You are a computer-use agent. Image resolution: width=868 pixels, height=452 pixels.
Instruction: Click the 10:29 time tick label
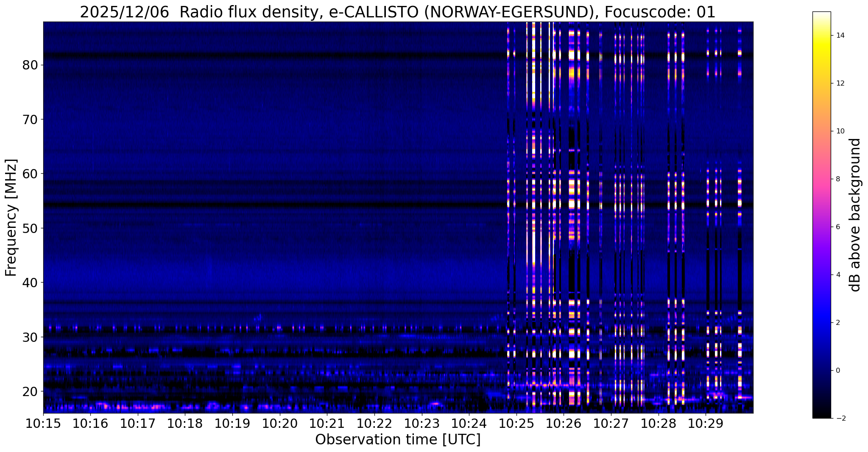pos(705,424)
